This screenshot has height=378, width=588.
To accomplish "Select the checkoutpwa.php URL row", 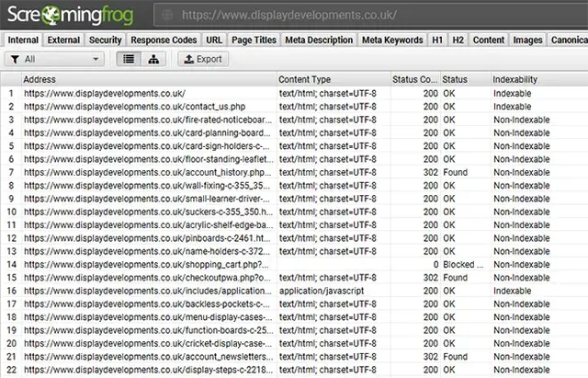I will [147, 278].
